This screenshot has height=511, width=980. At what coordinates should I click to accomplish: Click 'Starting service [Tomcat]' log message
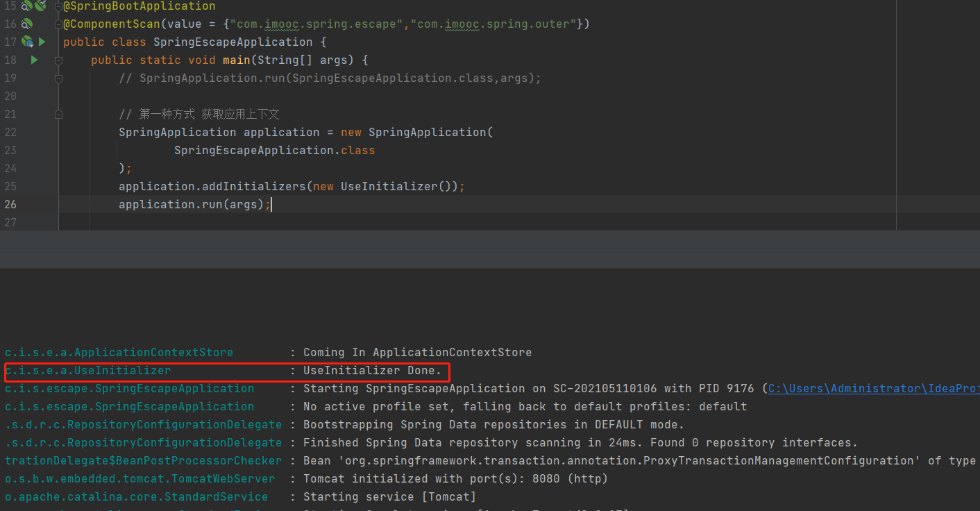pyautogui.click(x=390, y=497)
